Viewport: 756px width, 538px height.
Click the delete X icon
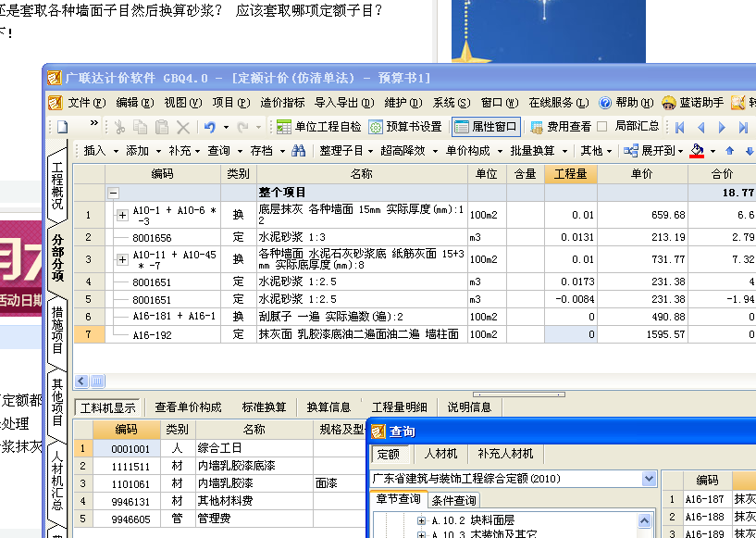point(183,128)
